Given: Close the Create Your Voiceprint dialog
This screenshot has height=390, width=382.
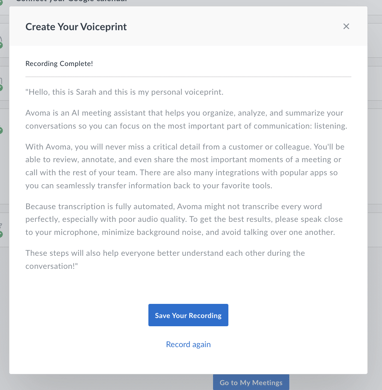Looking at the screenshot, I should click(x=346, y=26).
